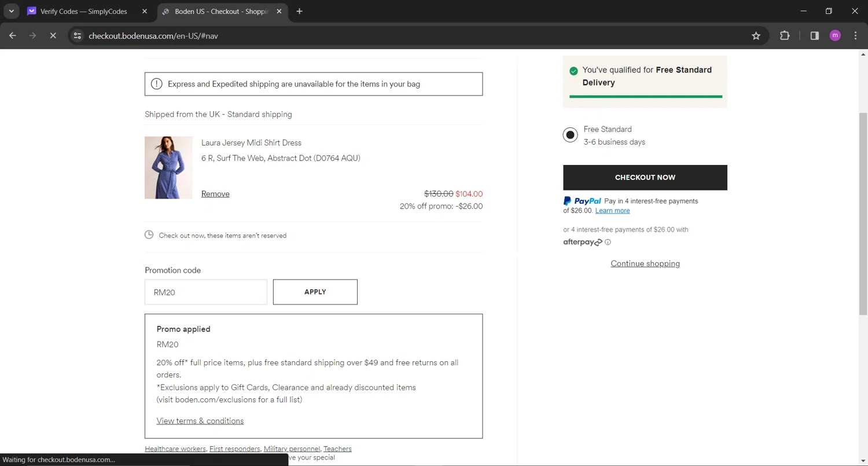Open PayPal Learn more link
Image resolution: width=868 pixels, height=466 pixels.
612,211
